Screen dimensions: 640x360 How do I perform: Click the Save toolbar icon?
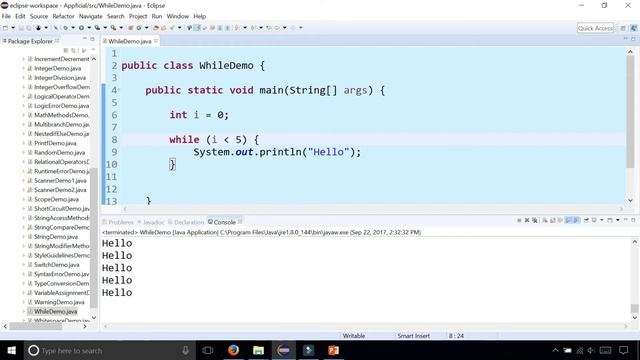21,28
